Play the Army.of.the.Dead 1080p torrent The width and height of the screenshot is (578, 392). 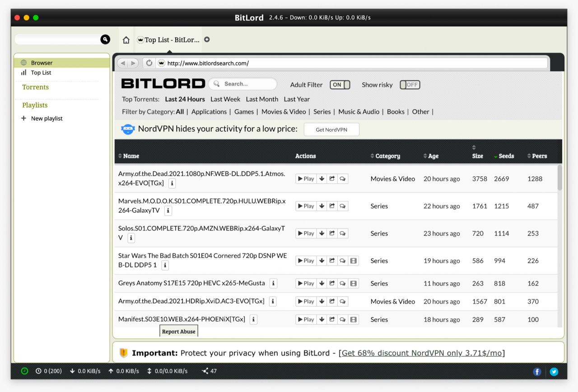(306, 179)
